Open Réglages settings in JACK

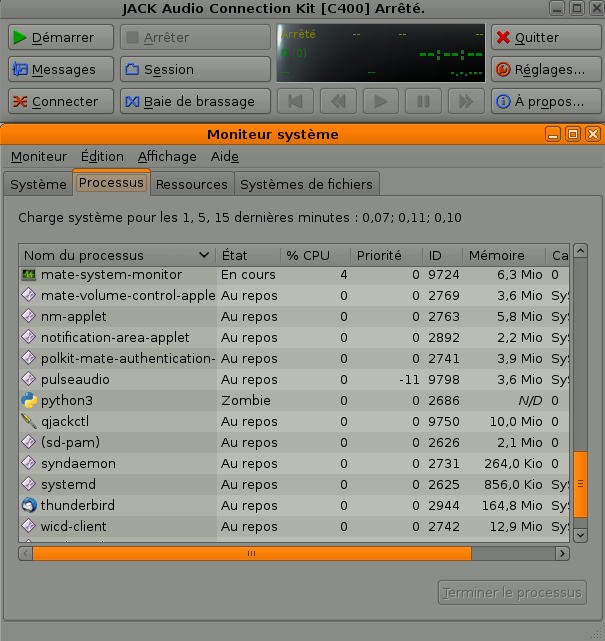point(546,69)
